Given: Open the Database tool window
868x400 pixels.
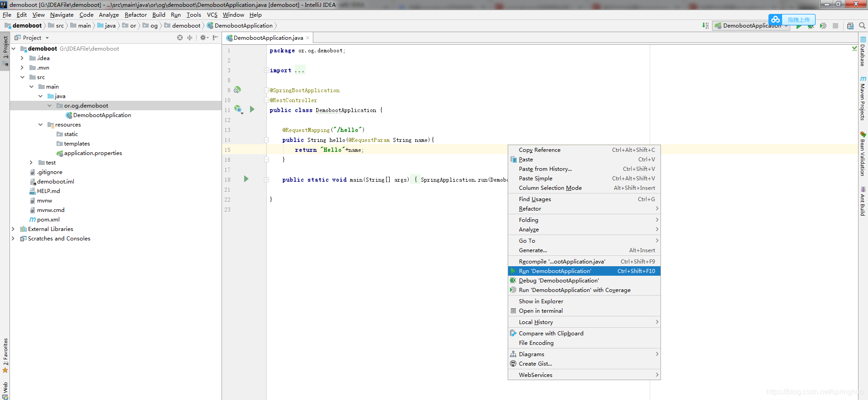Looking at the screenshot, I should tap(863, 51).
